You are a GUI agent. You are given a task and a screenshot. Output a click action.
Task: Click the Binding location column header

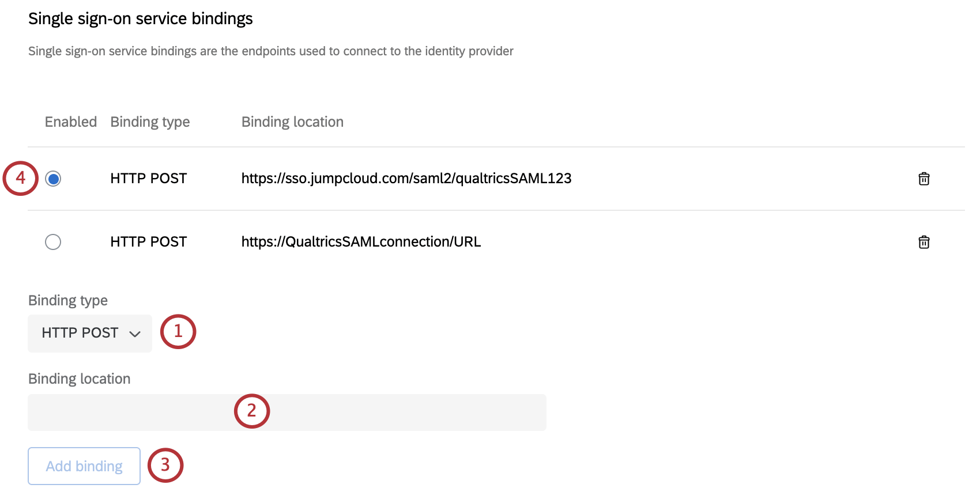pos(292,122)
